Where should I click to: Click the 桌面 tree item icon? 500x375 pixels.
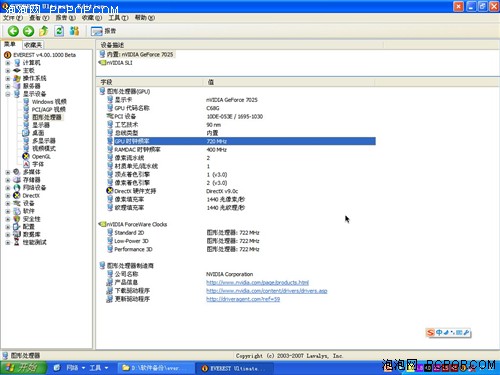point(26,133)
